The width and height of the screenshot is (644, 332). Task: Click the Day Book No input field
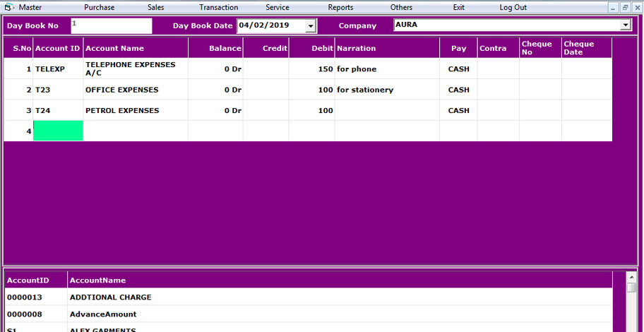click(x=112, y=26)
